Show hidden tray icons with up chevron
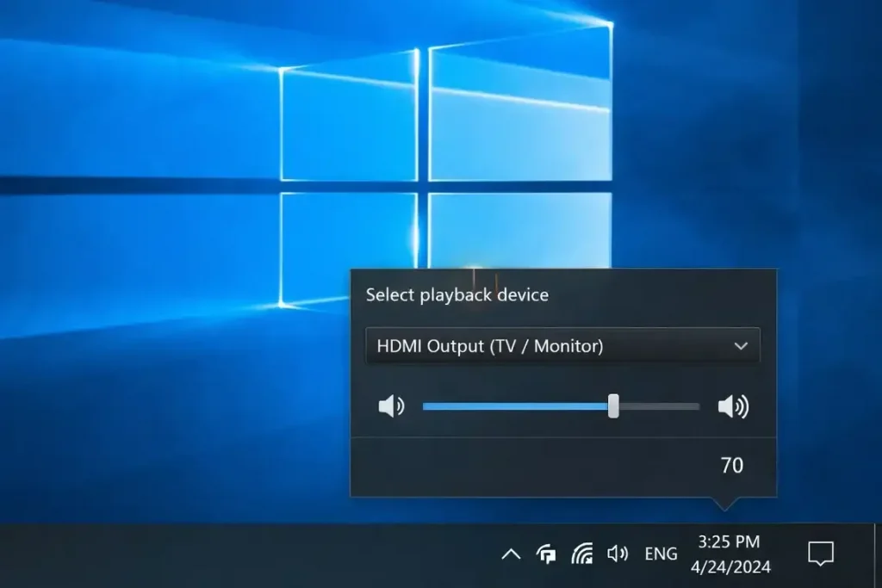882x588 pixels. coord(511,554)
